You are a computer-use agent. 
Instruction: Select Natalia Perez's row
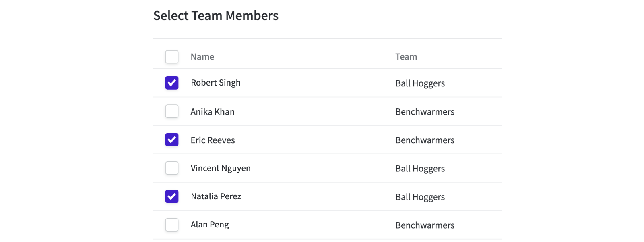click(216, 196)
